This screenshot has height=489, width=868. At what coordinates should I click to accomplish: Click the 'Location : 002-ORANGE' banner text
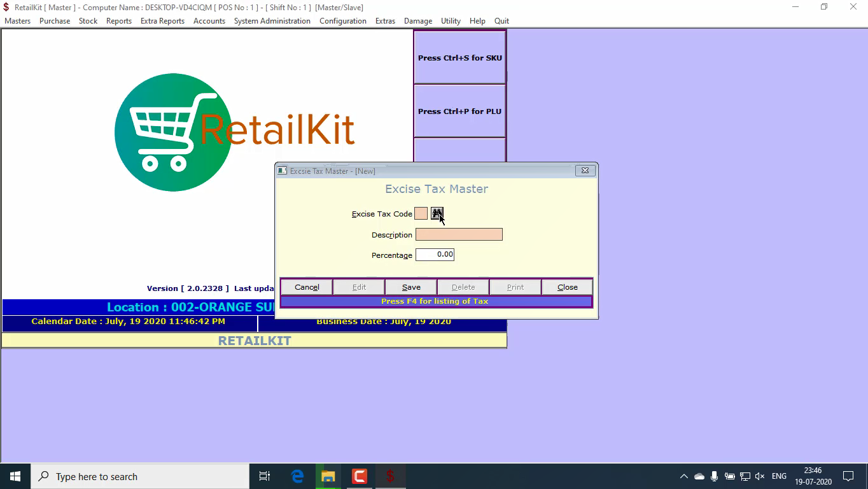[191, 307]
